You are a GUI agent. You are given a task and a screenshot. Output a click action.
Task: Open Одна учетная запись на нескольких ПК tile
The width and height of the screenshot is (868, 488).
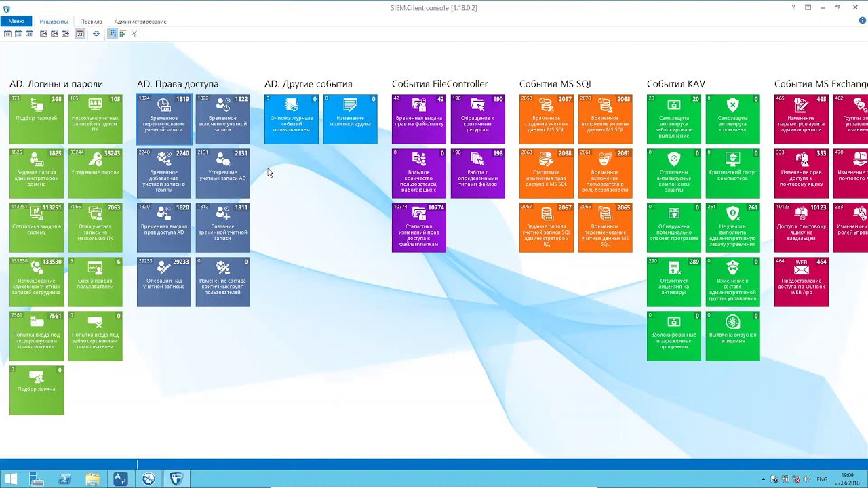coord(96,228)
